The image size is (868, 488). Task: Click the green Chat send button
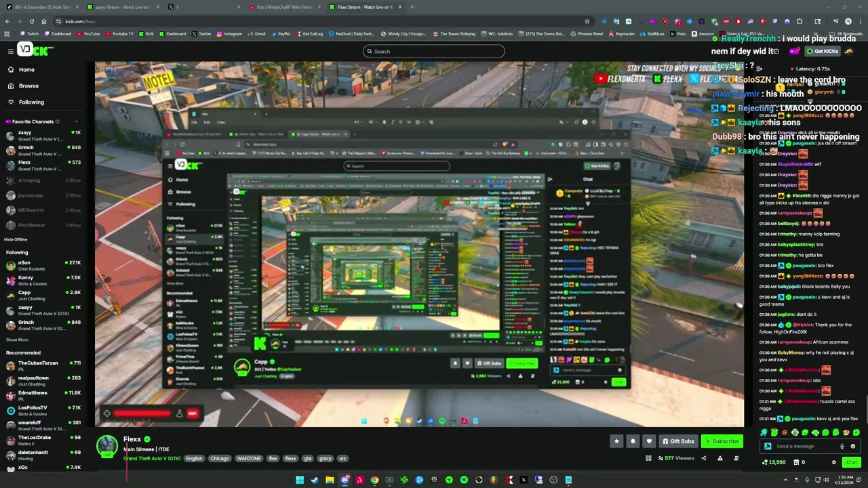pos(851,462)
